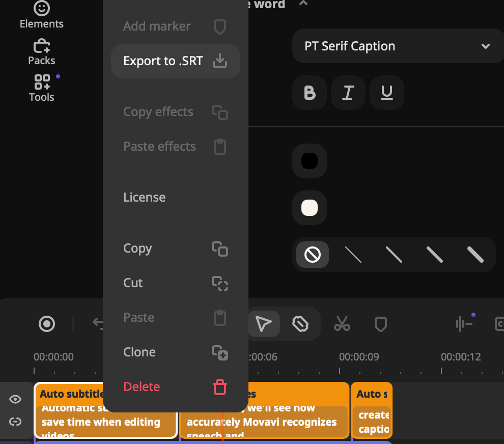This screenshot has height=444, width=504.
Task: Select the second outline thickness
Action: coord(394,255)
